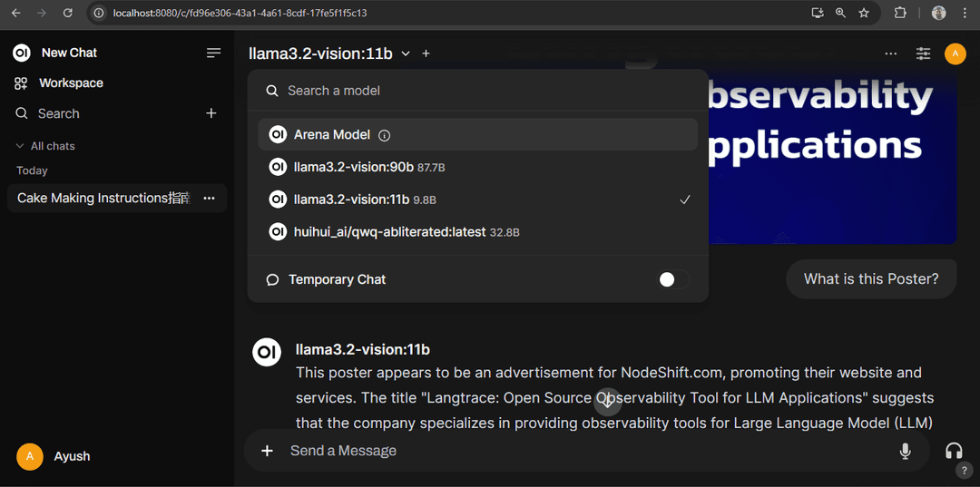
Task: Open the Cake Making Instructions chat
Action: click(x=103, y=198)
